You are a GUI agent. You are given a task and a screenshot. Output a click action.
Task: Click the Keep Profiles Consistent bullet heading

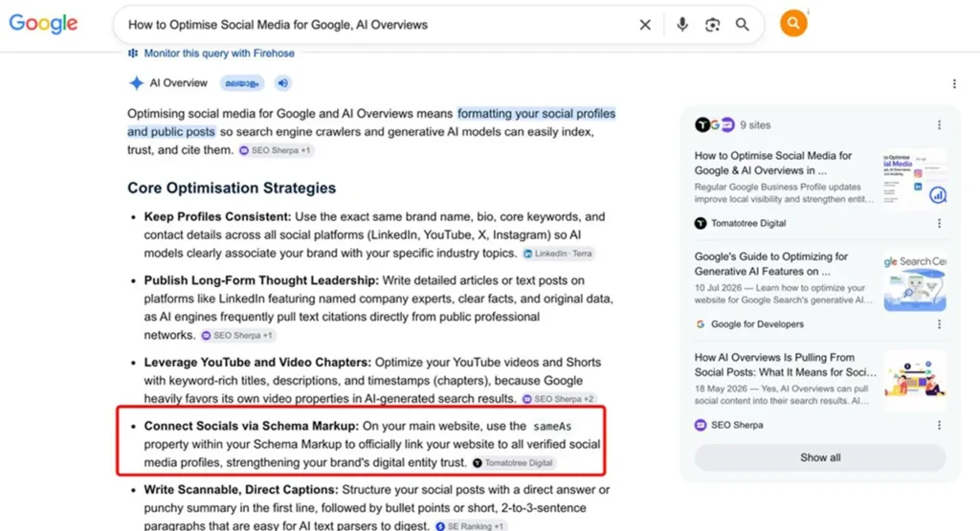tap(217, 217)
